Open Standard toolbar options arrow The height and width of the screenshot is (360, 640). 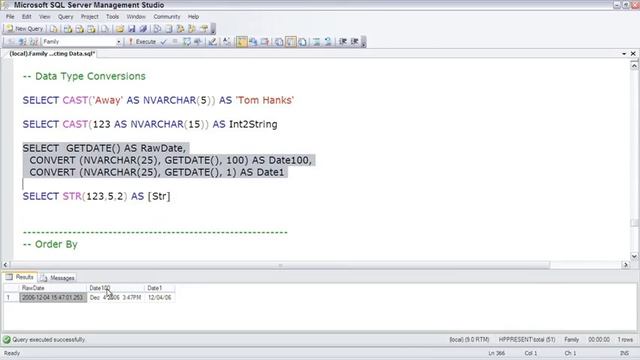click(213, 29)
